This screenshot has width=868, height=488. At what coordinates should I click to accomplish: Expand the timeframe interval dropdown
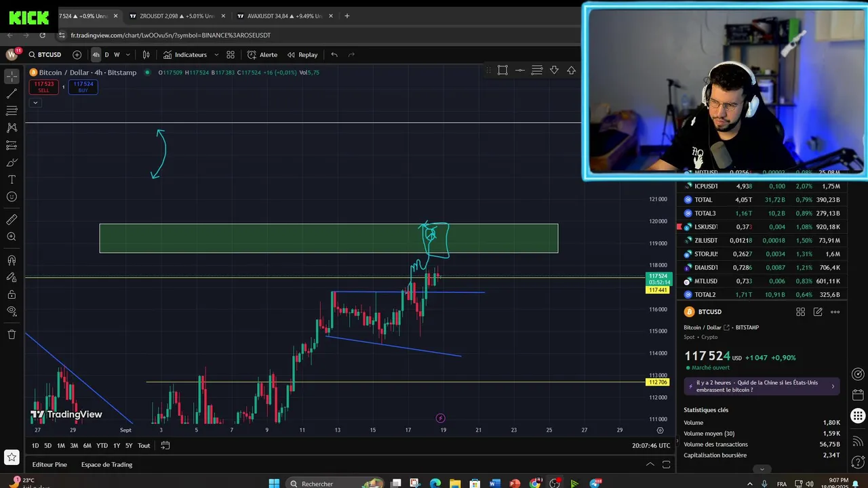point(127,55)
